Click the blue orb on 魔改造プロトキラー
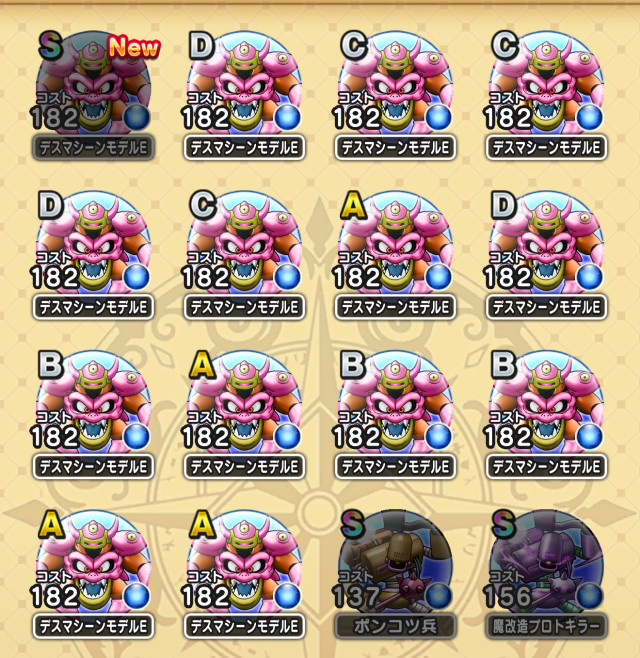This screenshot has height=658, width=640. point(590,596)
